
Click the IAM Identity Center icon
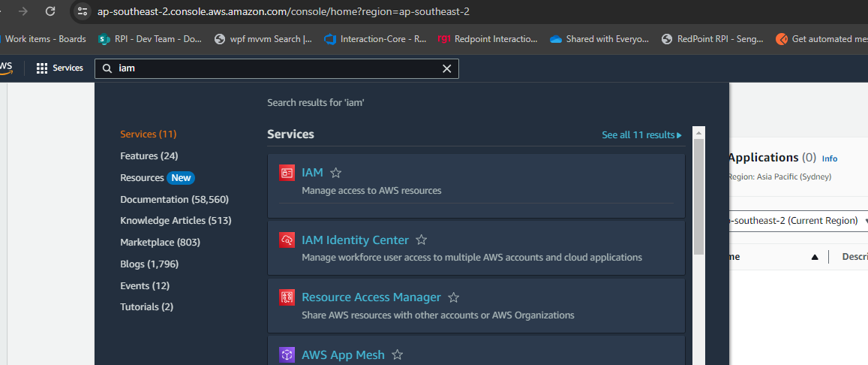pos(287,240)
